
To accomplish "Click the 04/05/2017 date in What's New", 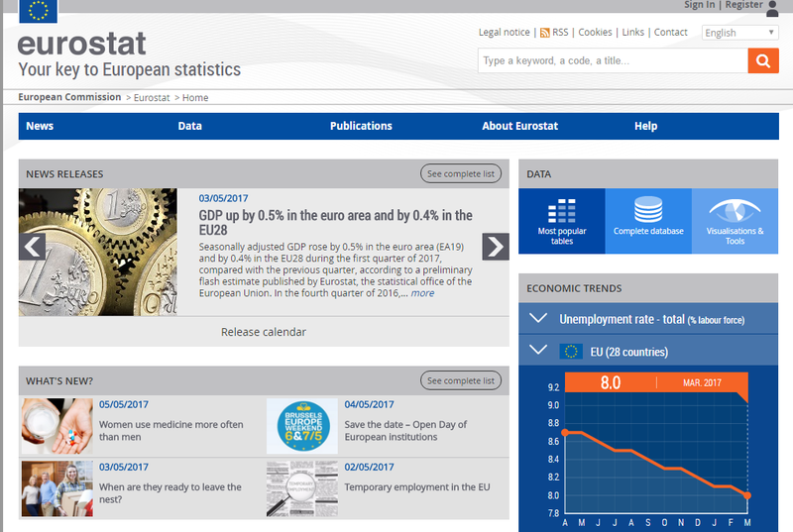I will coord(369,404).
